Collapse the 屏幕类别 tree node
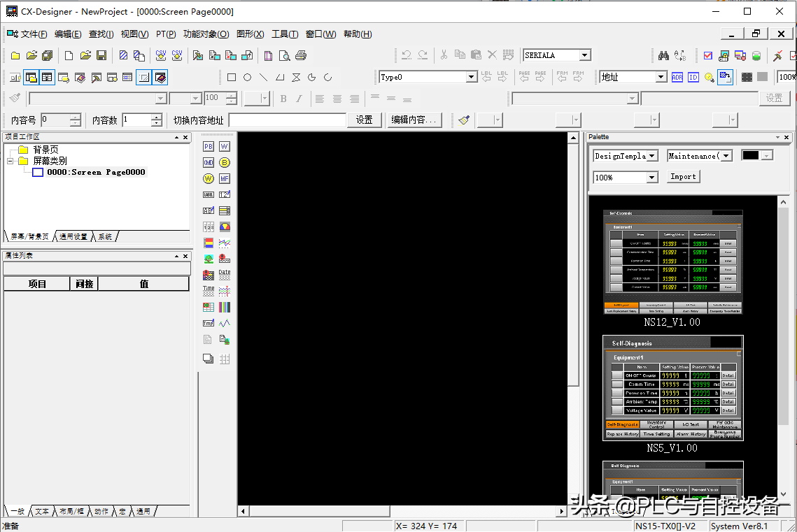797x532 pixels. [x=10, y=161]
